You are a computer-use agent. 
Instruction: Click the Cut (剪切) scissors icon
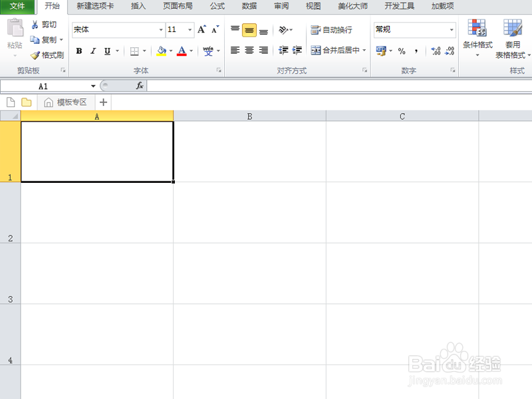pos(35,25)
